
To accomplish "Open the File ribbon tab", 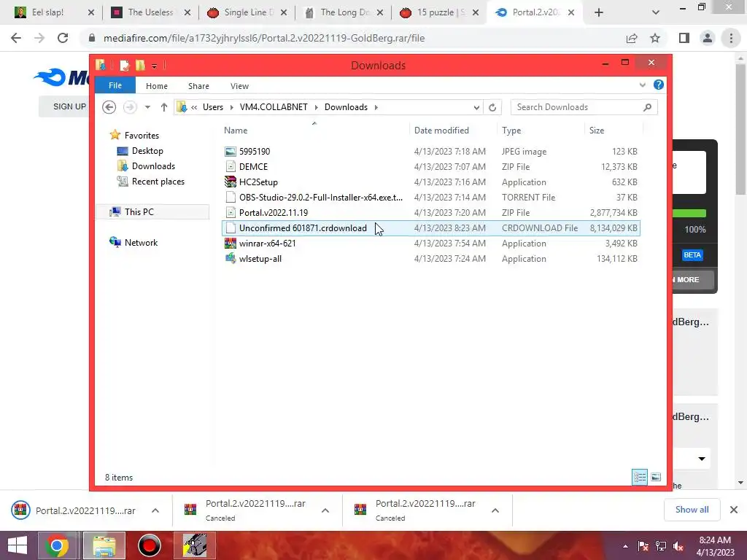I will pyautogui.click(x=115, y=85).
